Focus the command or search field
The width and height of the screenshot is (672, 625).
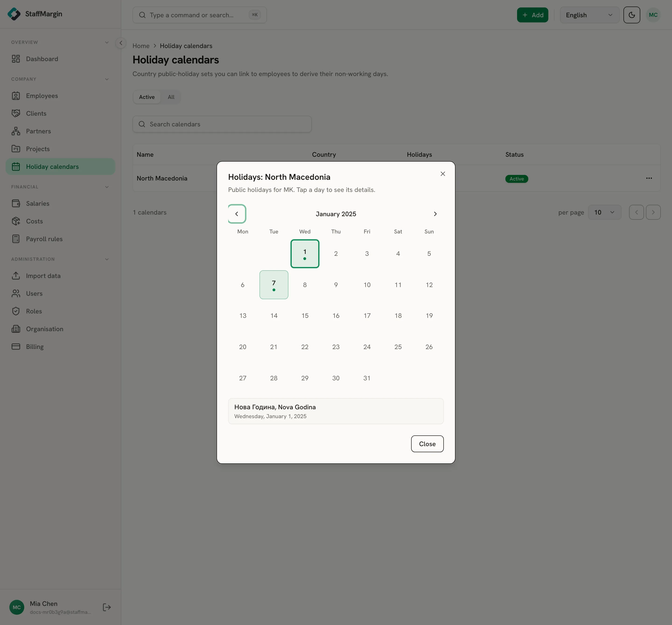pos(199,15)
